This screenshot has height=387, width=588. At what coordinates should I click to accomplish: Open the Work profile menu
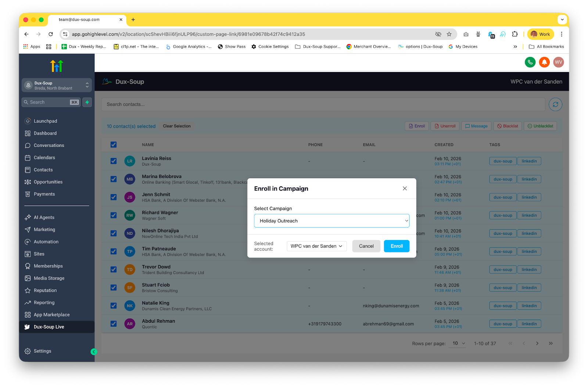click(x=541, y=34)
